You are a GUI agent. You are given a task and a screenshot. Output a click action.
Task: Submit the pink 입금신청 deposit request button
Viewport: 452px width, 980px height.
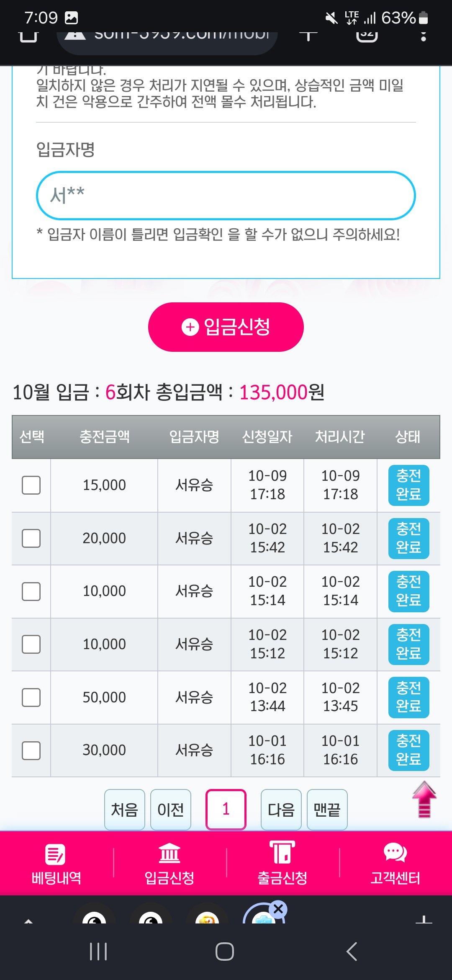tap(226, 327)
